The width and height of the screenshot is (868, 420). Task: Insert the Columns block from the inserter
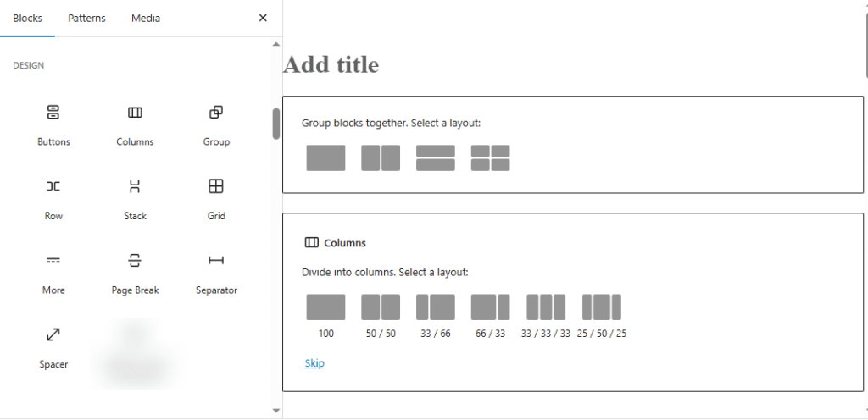tap(135, 124)
